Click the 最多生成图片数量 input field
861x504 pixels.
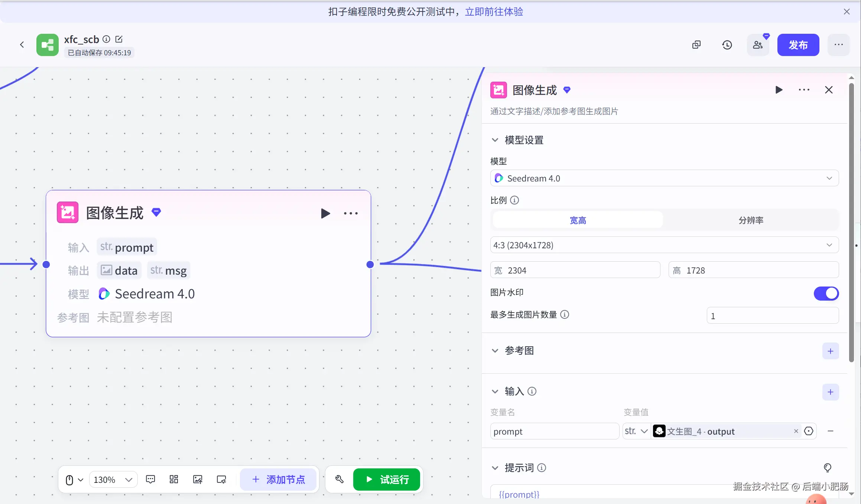[x=772, y=316]
